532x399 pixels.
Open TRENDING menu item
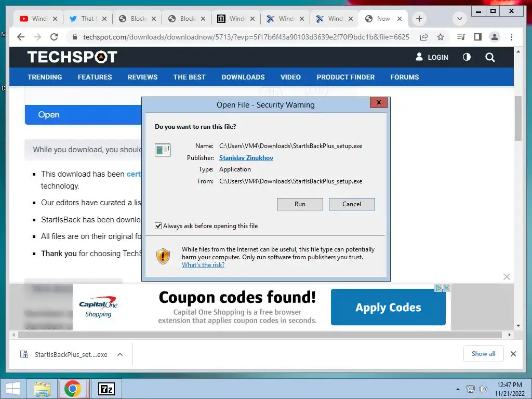[x=45, y=77]
